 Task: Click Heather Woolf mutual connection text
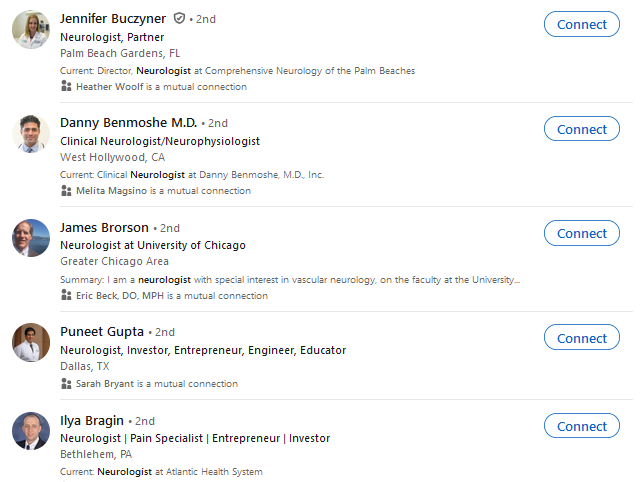pos(112,87)
